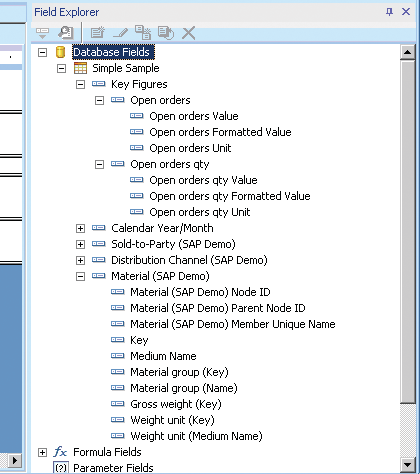Collapse the Key Figures node
The width and height of the screenshot is (420, 474).
coord(80,85)
